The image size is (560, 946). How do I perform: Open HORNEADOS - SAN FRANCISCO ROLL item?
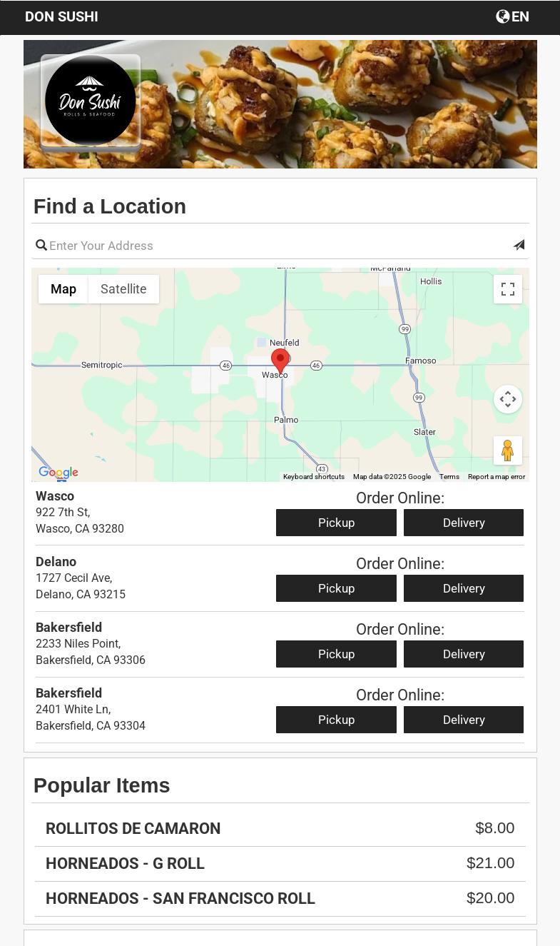point(280,898)
